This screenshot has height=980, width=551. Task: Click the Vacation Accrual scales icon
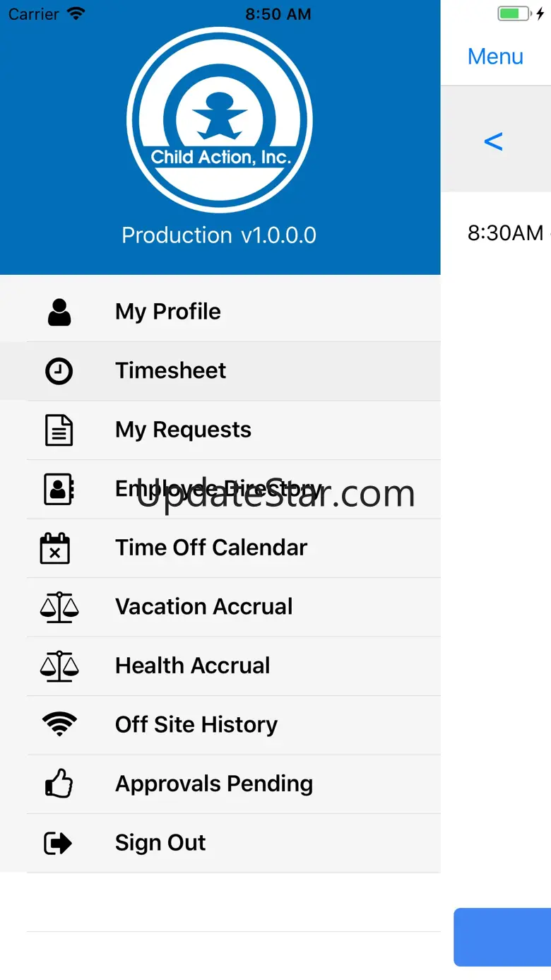tap(59, 607)
